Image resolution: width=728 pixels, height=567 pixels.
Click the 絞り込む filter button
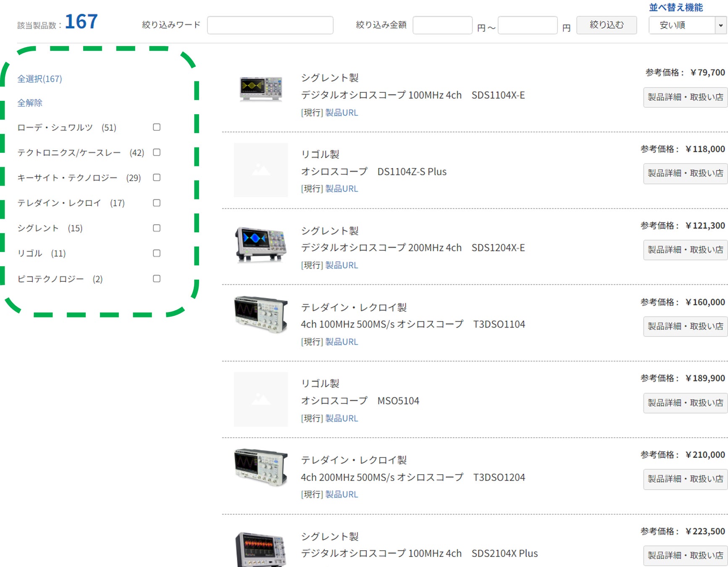pos(607,25)
